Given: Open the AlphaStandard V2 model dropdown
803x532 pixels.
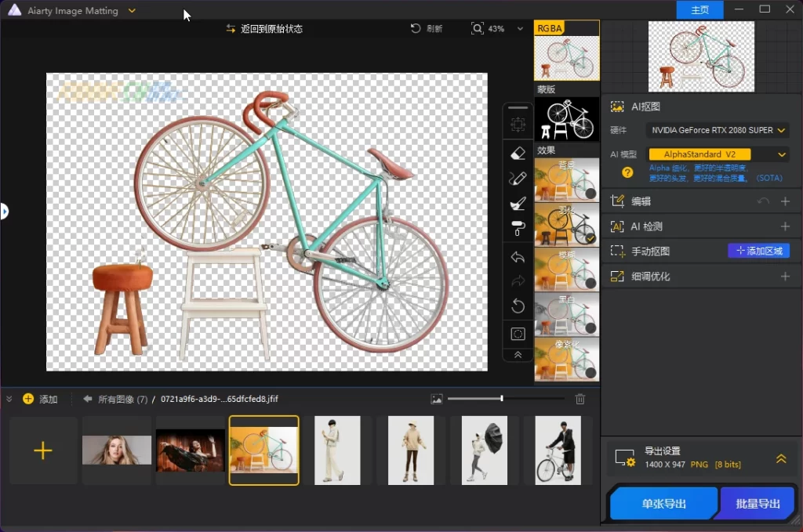Looking at the screenshot, I should (x=717, y=154).
